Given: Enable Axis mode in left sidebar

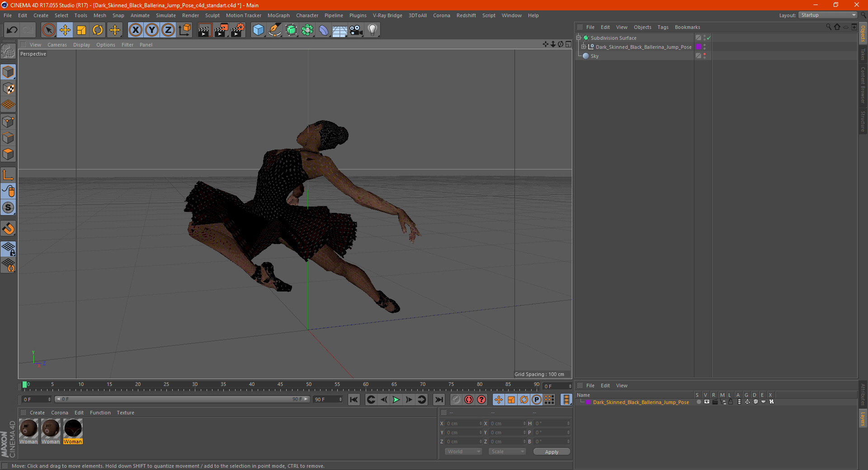Looking at the screenshot, I should coord(8,175).
